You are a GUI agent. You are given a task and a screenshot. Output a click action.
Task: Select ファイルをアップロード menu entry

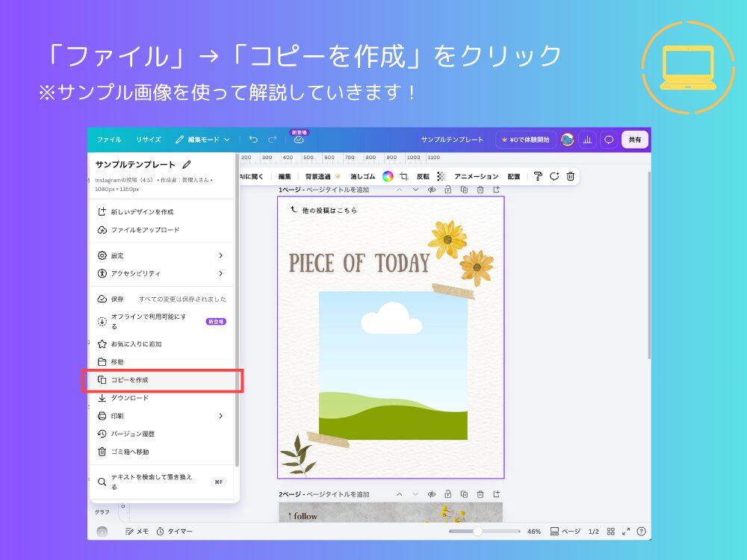(x=162, y=230)
